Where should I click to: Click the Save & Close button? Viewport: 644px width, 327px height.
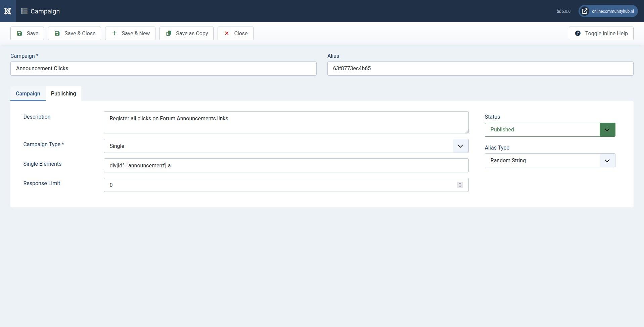pos(75,33)
